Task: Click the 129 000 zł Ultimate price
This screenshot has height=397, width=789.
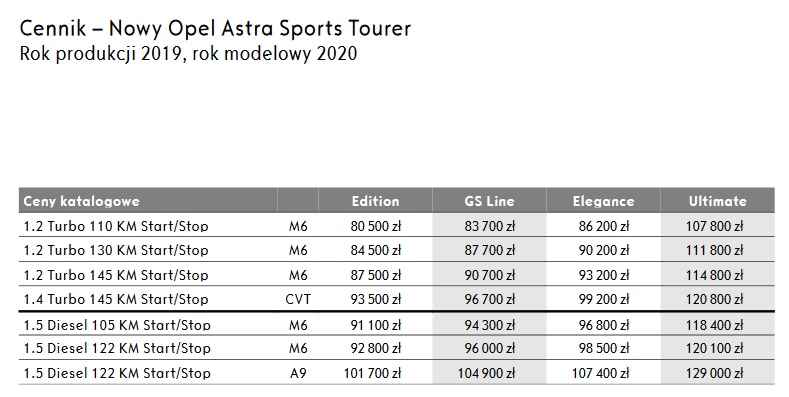Action: coord(715,373)
